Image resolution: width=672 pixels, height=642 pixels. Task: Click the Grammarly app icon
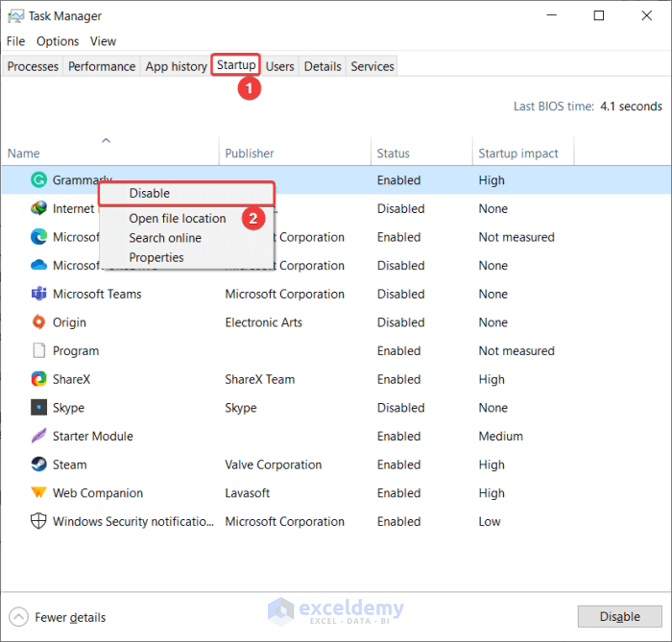point(38,179)
